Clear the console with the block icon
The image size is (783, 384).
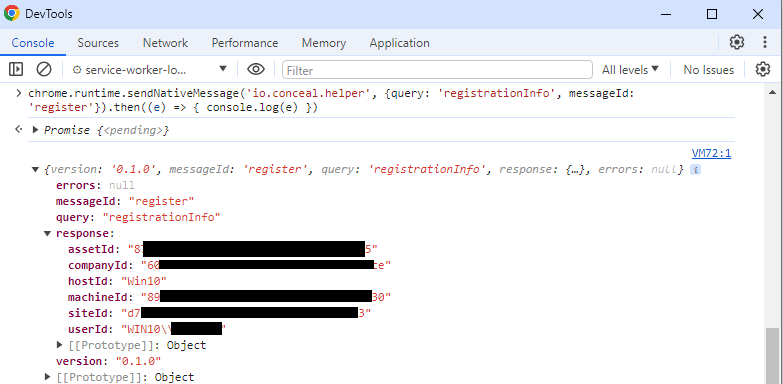[44, 69]
